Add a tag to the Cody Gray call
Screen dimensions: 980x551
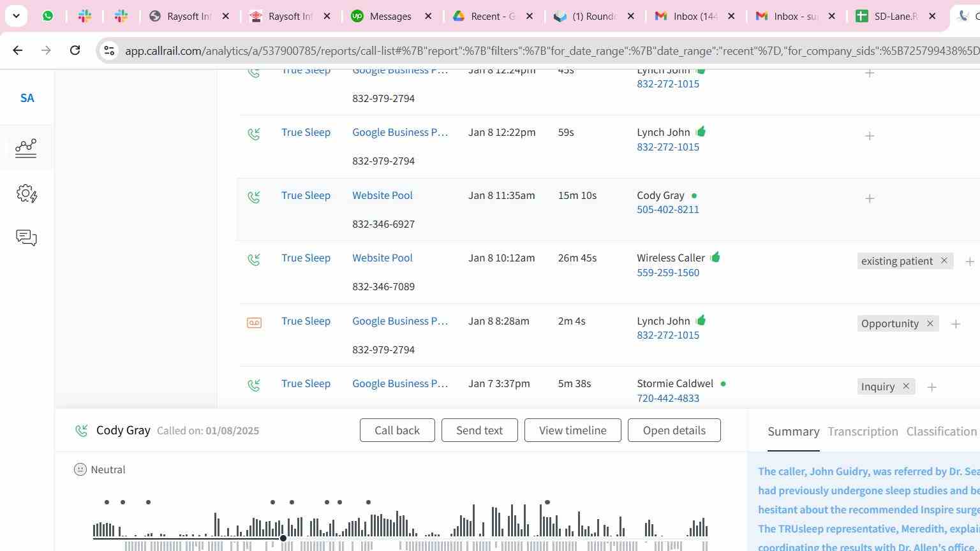pos(869,199)
